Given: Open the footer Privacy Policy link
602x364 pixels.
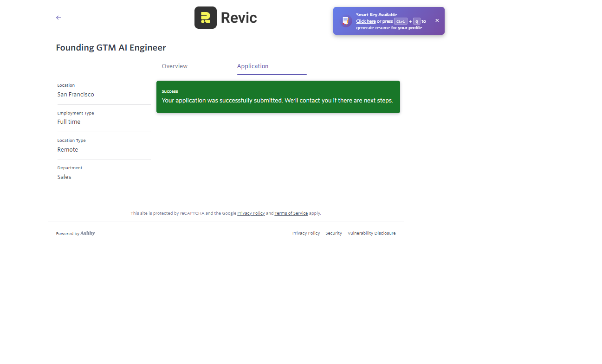Looking at the screenshot, I should [306, 233].
